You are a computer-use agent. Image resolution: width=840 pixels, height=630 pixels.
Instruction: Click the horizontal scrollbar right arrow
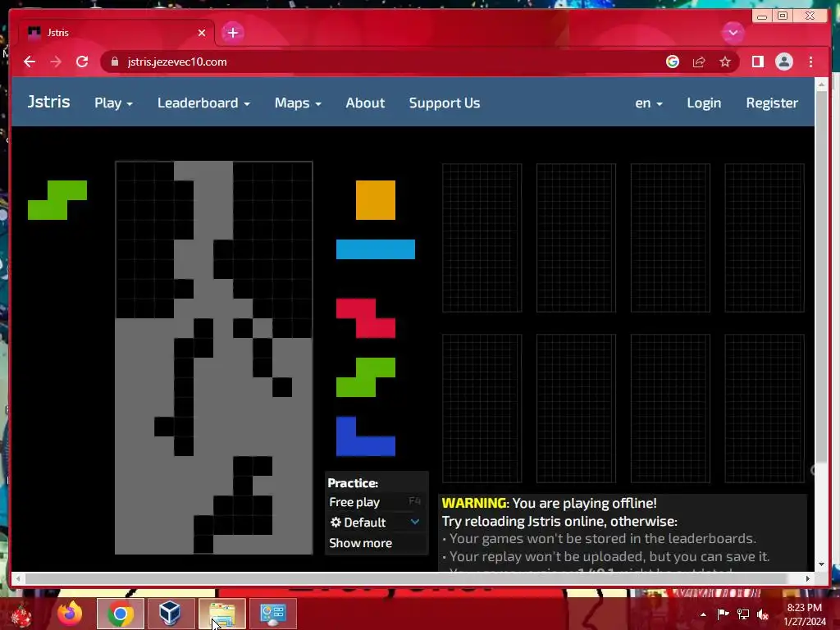(x=808, y=578)
